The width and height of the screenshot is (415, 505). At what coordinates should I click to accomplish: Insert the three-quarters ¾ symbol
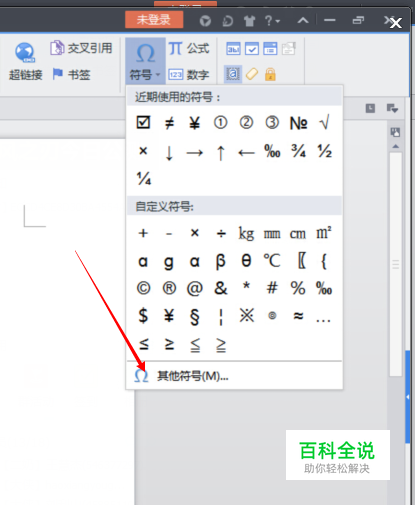(x=298, y=151)
